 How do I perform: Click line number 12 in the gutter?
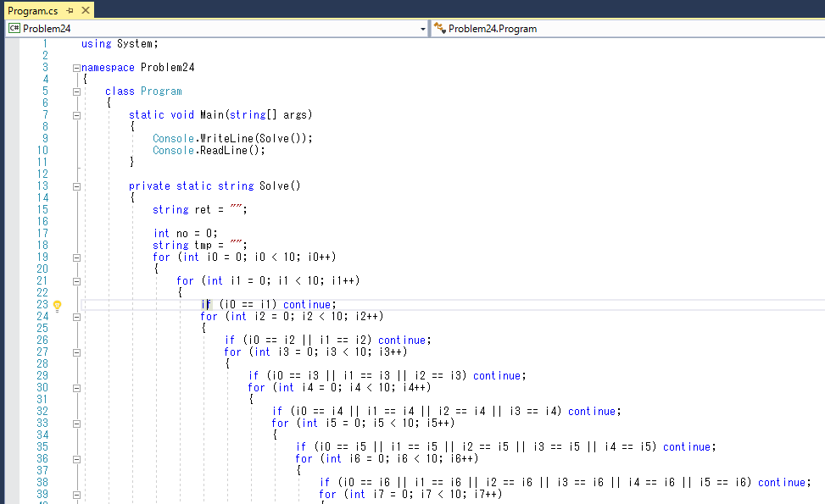tap(42, 174)
